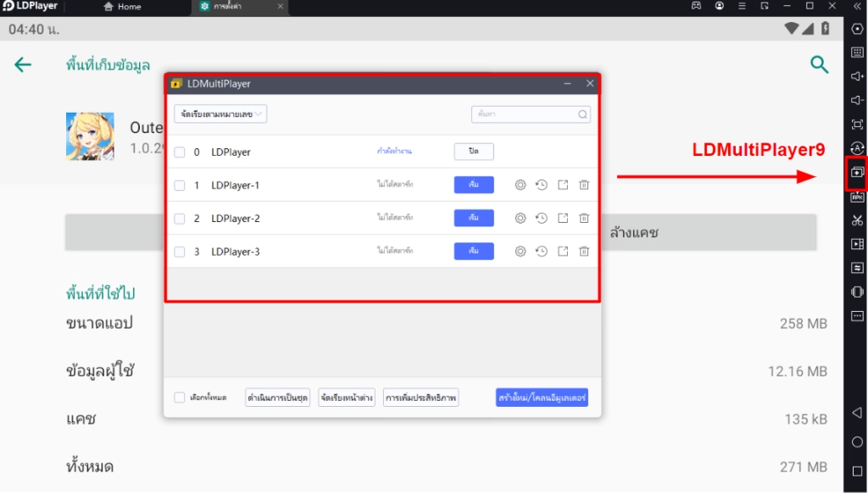Start LDPlayer-3 with the เริ่ม button
The height and width of the screenshot is (495, 868).
tap(474, 252)
